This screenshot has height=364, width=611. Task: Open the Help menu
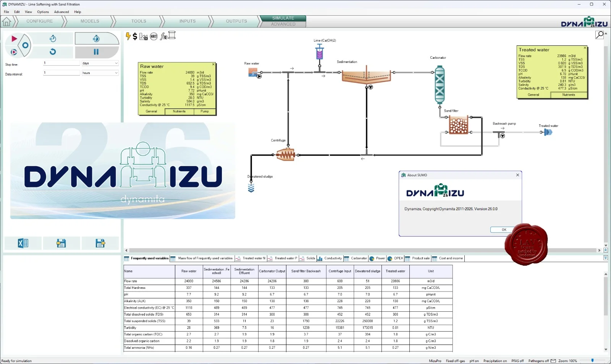click(x=78, y=12)
